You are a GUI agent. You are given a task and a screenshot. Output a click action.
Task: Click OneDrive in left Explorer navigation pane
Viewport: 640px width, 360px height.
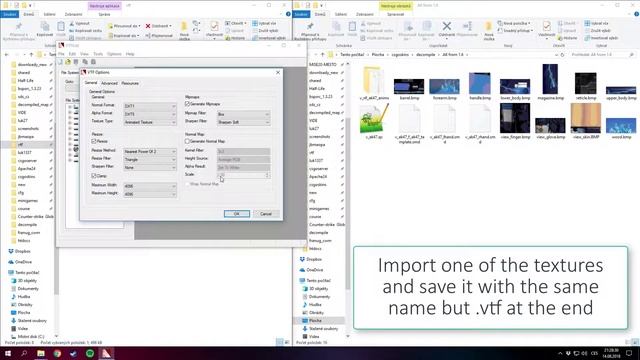click(23, 262)
